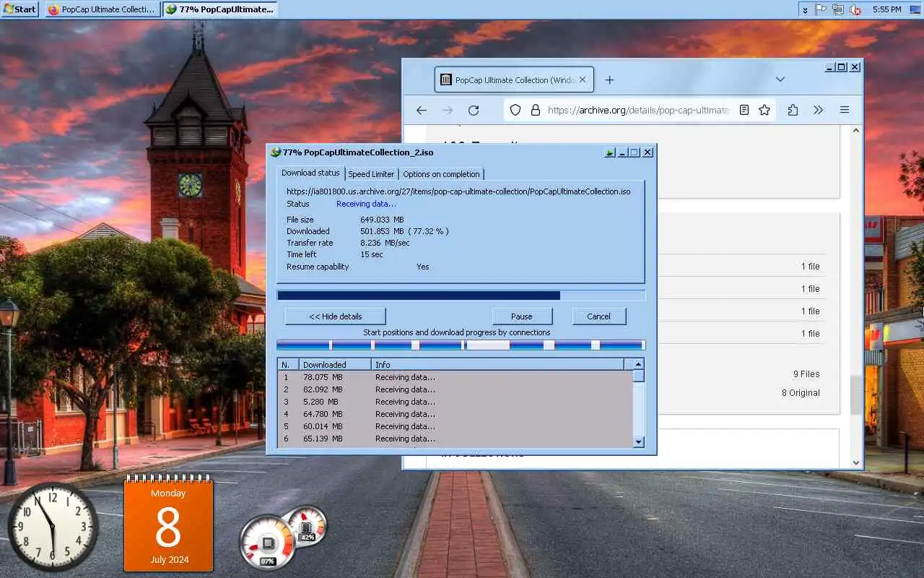Viewport: 924px width, 578px height.
Task: Click connections list scroll down arrow
Action: click(x=638, y=441)
